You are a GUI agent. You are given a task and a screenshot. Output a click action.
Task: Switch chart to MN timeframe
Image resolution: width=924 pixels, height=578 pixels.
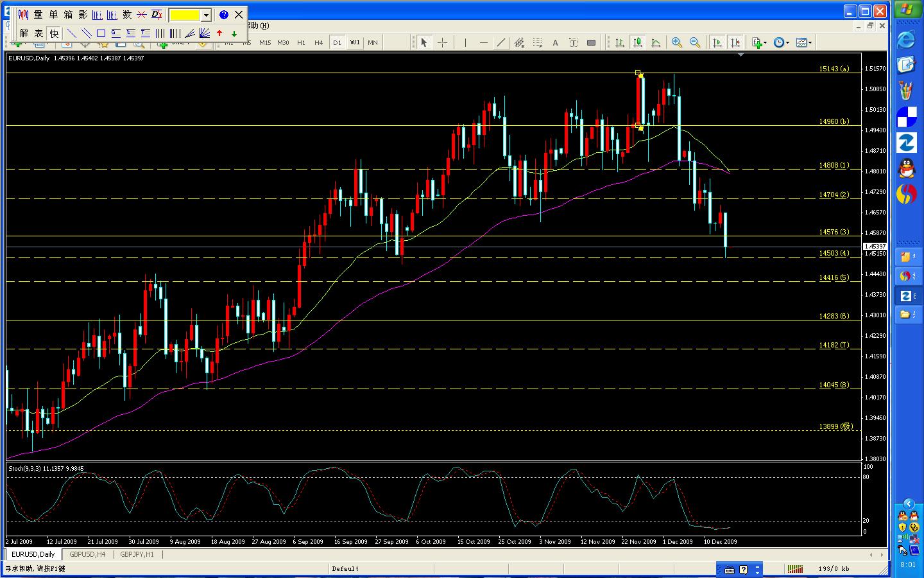[373, 43]
